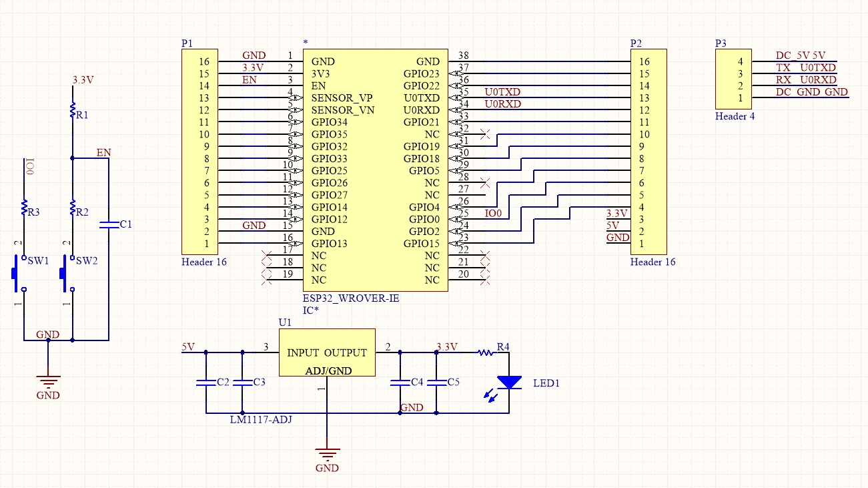Viewport: 868px width, 488px height.
Task: Click the GPIO15 pin name
Action: (x=422, y=244)
